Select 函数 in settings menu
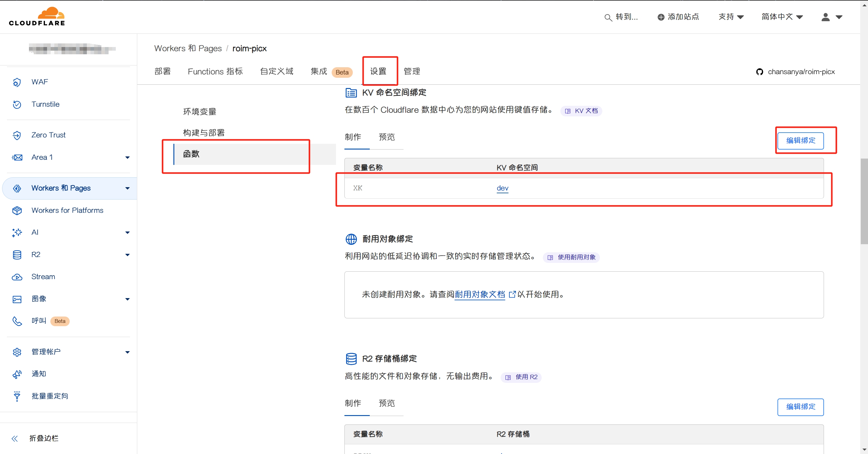The height and width of the screenshot is (454, 868). (255, 154)
